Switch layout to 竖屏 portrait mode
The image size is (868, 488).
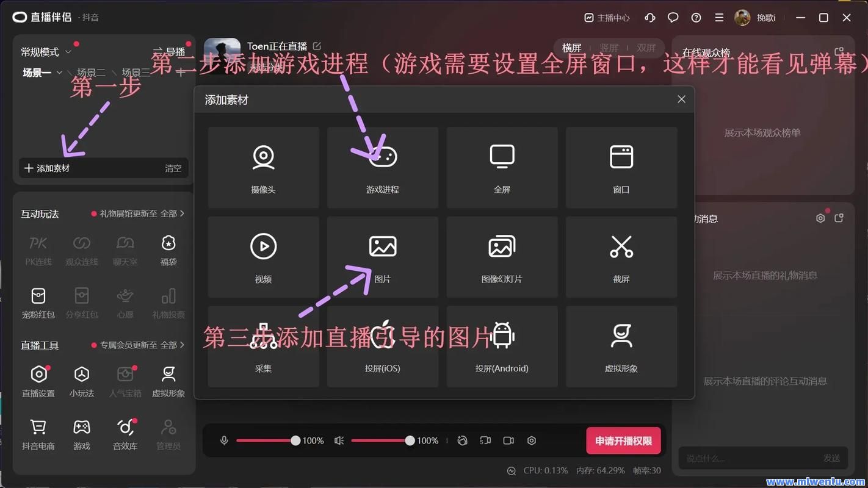[x=609, y=48]
